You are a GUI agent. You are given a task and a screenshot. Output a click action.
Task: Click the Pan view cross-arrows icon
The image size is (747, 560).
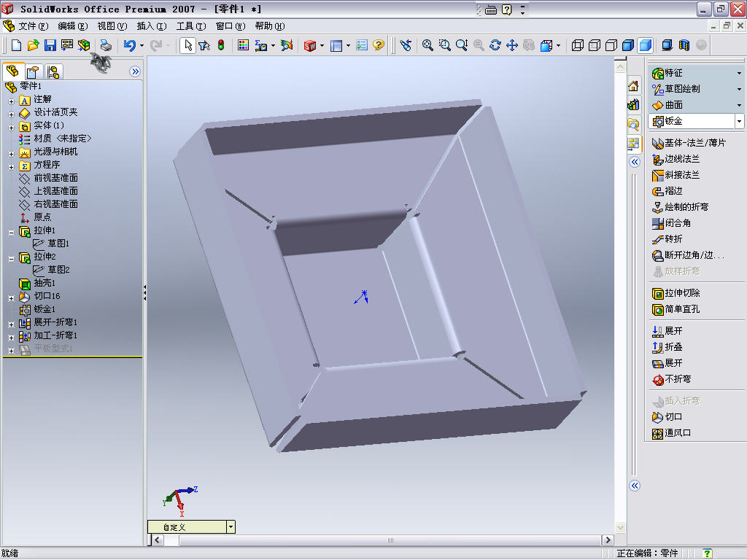[x=512, y=45]
